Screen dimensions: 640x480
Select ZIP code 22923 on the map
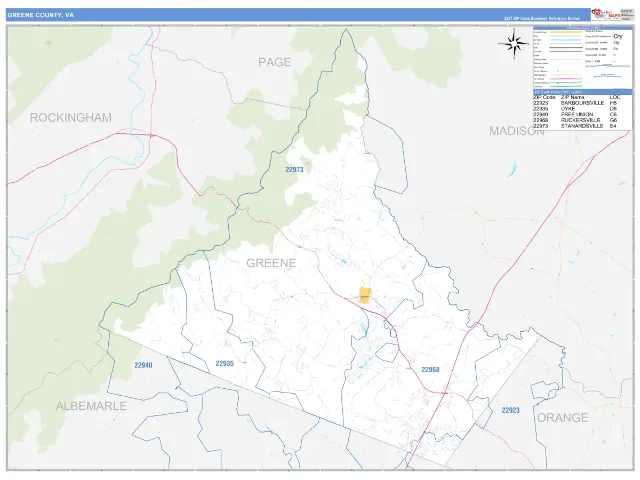(x=511, y=410)
